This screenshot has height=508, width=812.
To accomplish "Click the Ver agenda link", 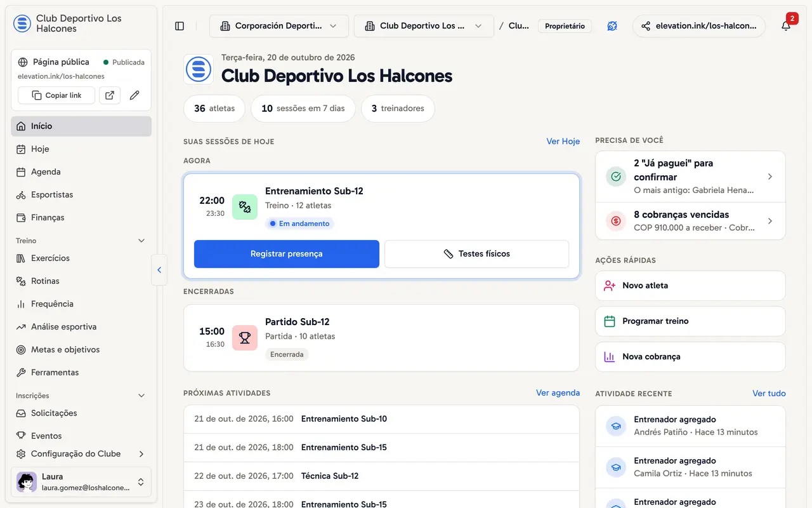I will tap(558, 393).
